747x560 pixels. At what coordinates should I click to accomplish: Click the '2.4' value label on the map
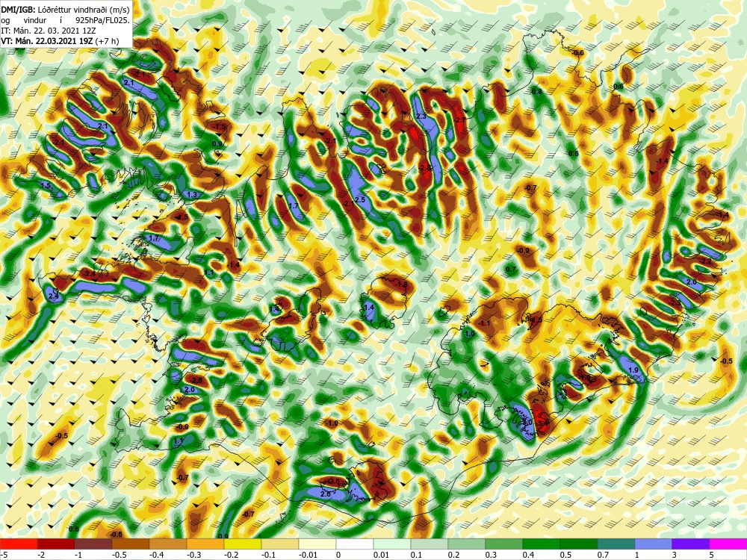tap(54, 296)
